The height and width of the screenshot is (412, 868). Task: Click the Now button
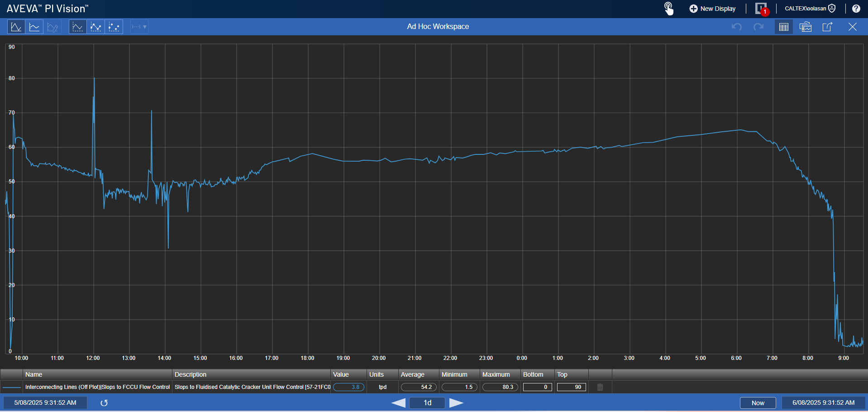click(758, 403)
